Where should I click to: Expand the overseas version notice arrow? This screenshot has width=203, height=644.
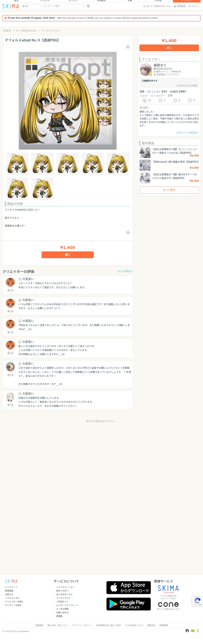tap(198, 18)
